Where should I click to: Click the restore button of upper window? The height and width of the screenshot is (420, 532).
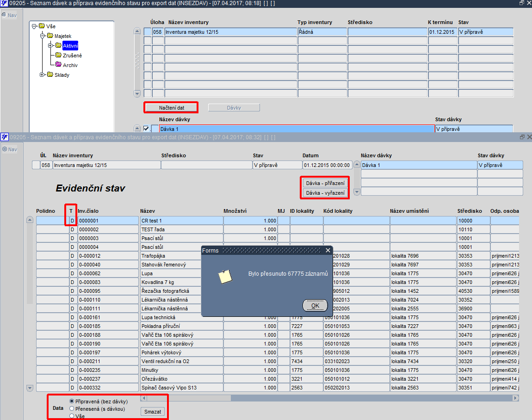coord(522,3)
